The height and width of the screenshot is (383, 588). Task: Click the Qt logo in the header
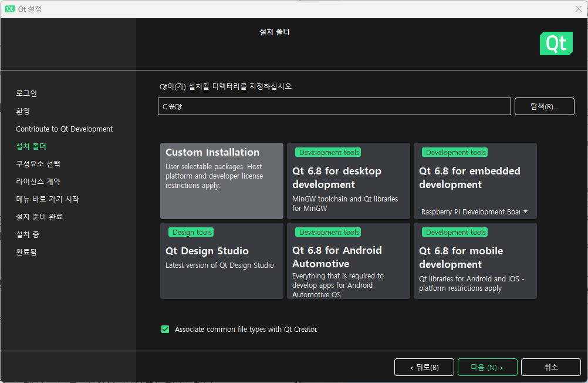(556, 43)
